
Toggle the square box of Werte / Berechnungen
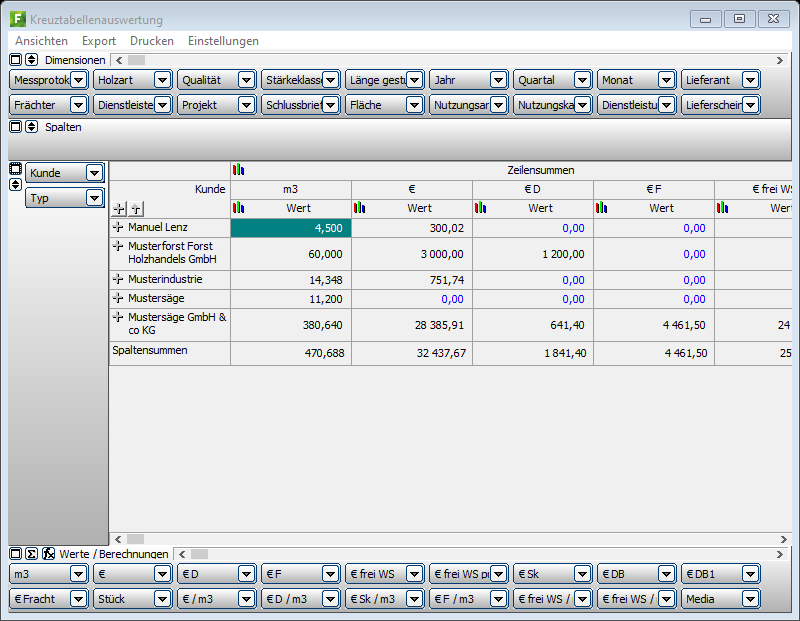point(16,554)
